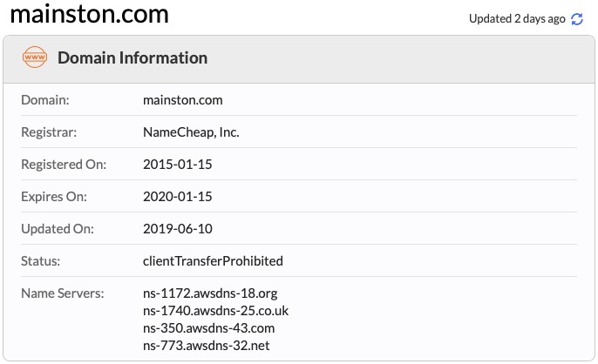This screenshot has height=364, width=598.
Task: Click the 'Registered On:' field label
Action: pyautogui.click(x=64, y=165)
